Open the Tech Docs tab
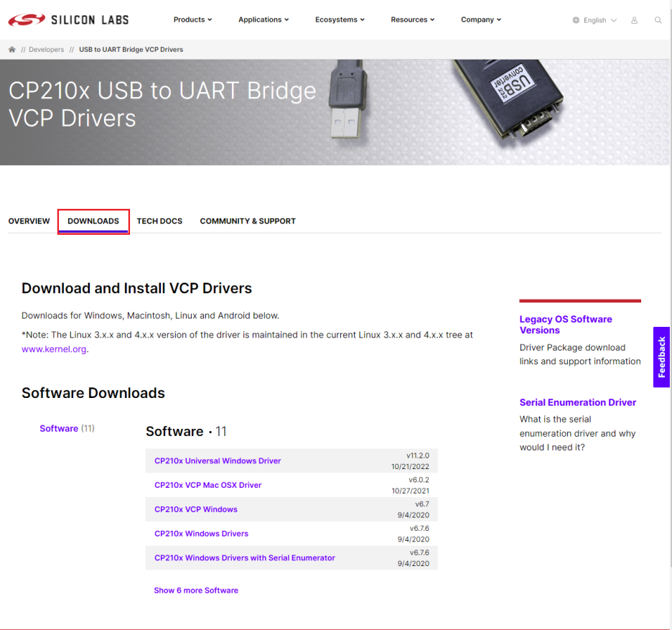The height and width of the screenshot is (630, 672). click(159, 221)
